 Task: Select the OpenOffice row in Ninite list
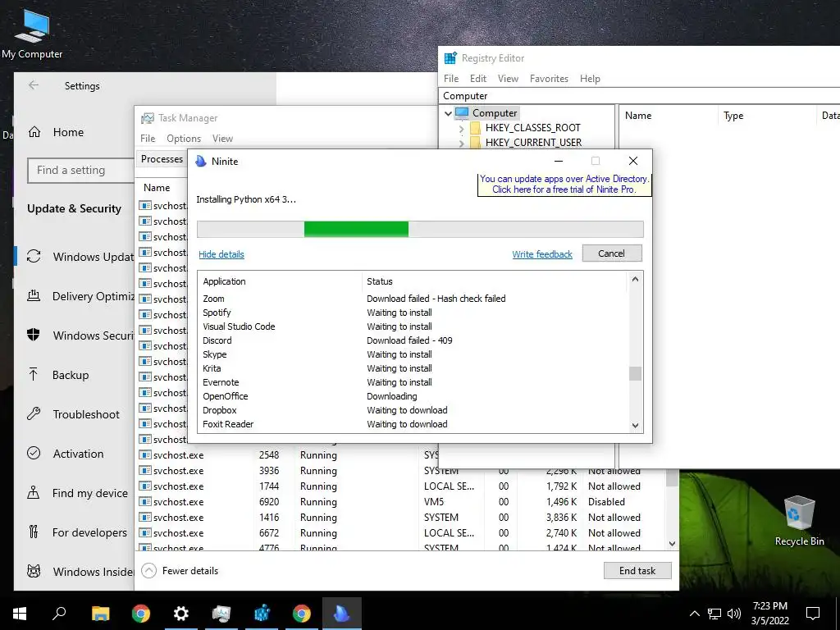coord(413,396)
